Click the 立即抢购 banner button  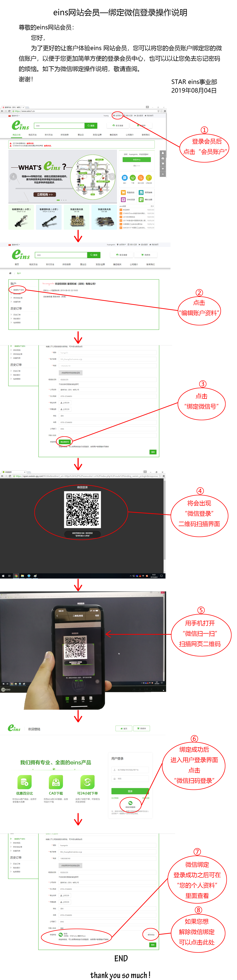point(45,194)
